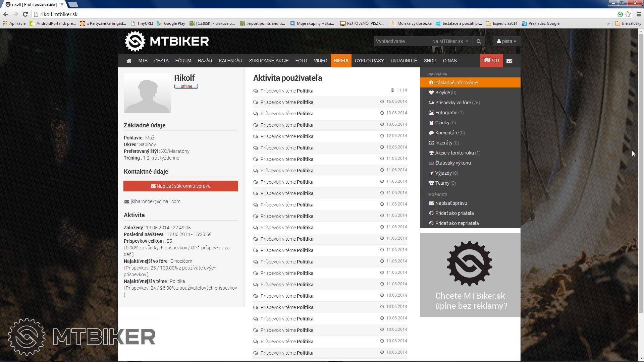Open the 'pista' user account dropdown
The width and height of the screenshot is (644, 362).
[x=506, y=41]
